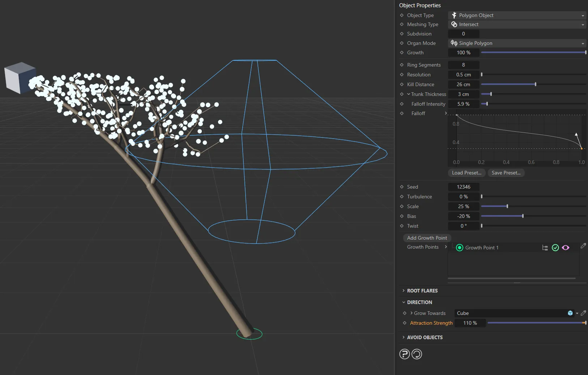Collapse the DIRECTION section
Screen dimensions: 588x375
(x=419, y=302)
